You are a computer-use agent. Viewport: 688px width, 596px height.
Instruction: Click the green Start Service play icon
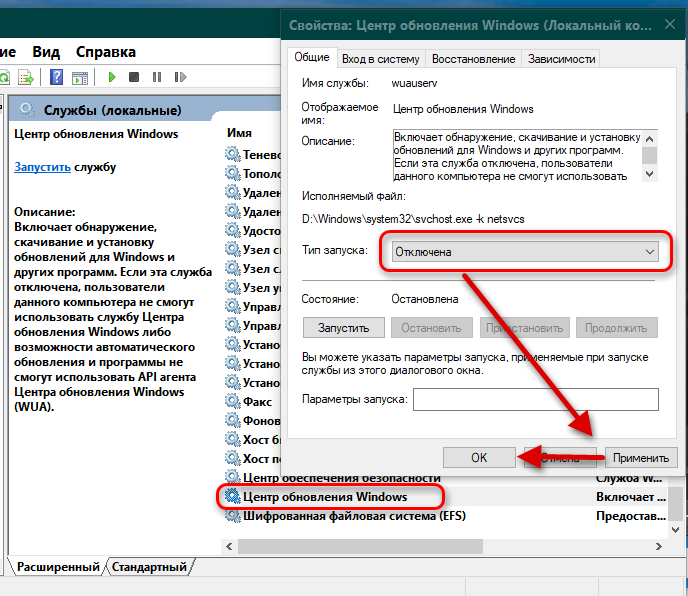113,77
